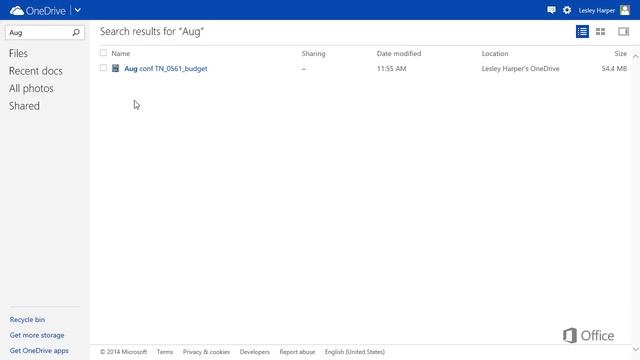Click the search magnifier icon
The image size is (640, 360).
click(x=76, y=32)
